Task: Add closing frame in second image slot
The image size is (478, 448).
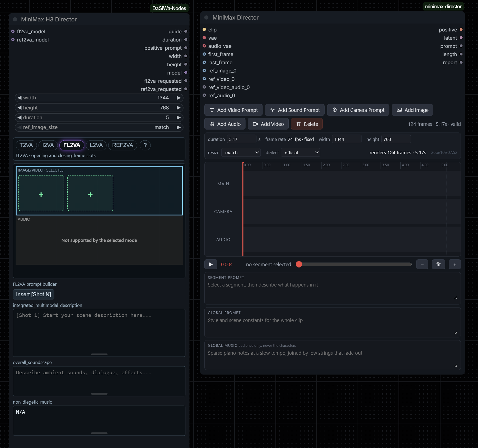Action: [90, 193]
